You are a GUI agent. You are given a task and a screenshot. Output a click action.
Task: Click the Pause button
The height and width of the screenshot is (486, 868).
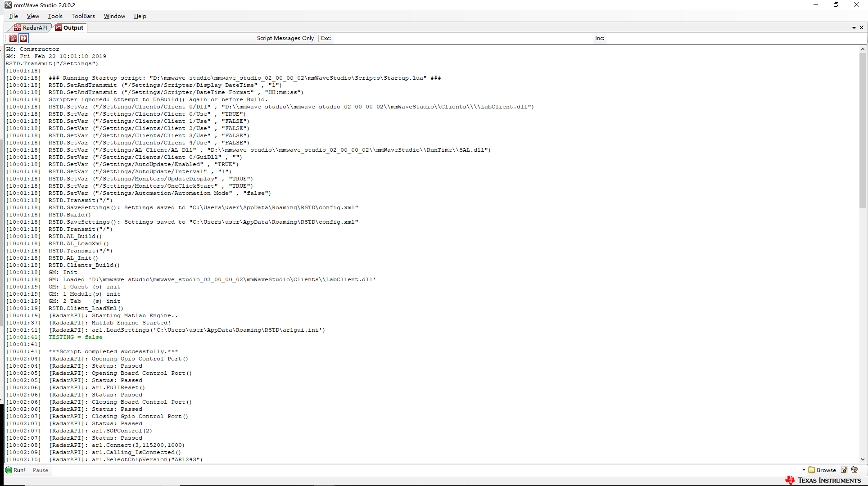pyautogui.click(x=40, y=470)
